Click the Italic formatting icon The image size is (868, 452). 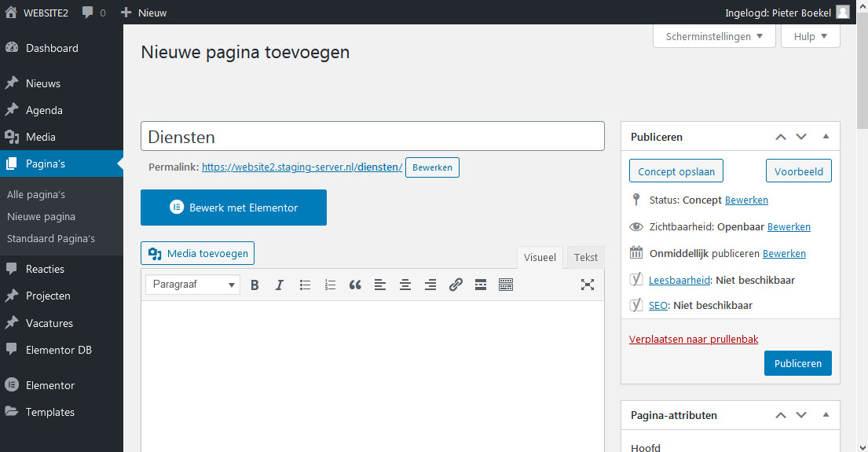tap(279, 285)
